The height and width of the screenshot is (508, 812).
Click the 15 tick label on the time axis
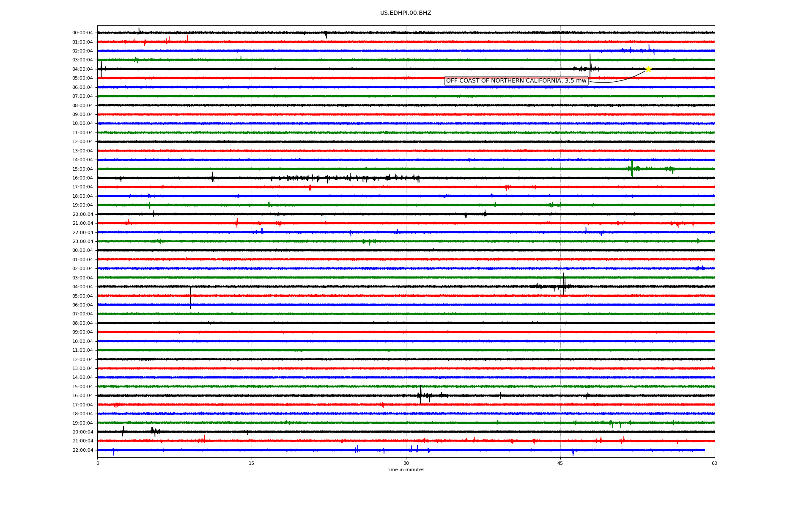(252, 463)
